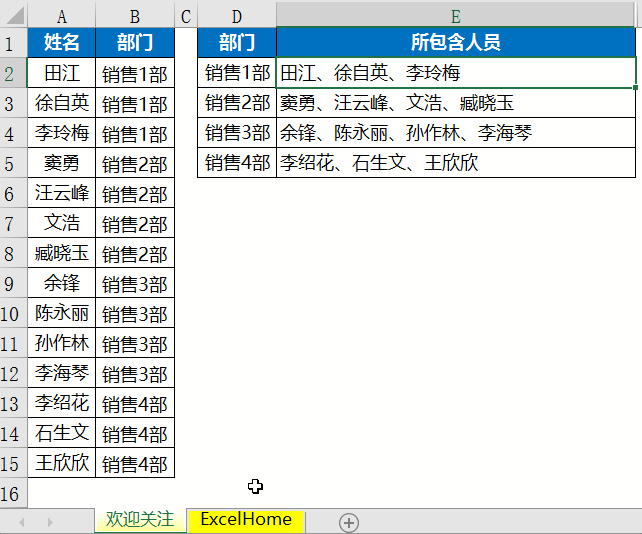Select cell 余锋、陈永丽、孙作林、李海琴
Image resolution: width=642 pixels, height=534 pixels.
coord(456,133)
